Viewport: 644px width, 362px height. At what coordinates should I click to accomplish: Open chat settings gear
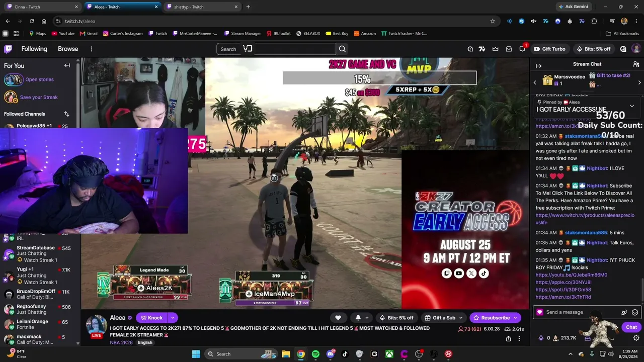636,338
